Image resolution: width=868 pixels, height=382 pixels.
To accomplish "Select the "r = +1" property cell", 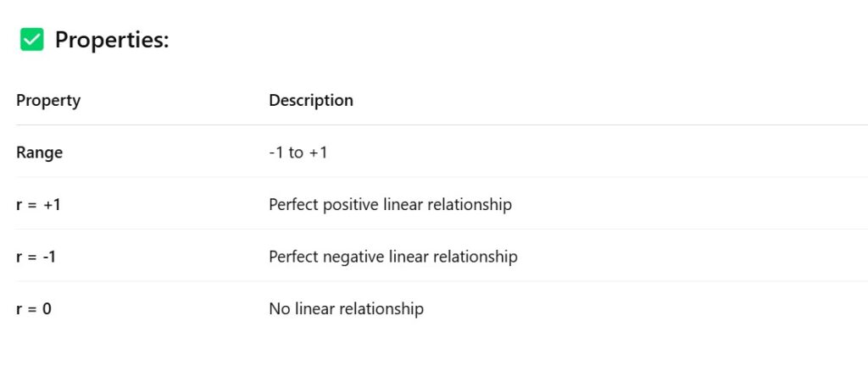I will [38, 205].
